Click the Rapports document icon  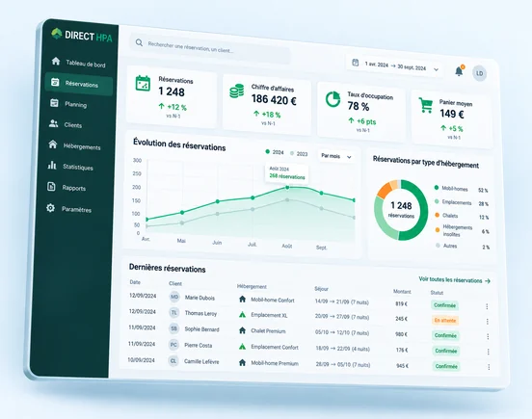coord(51,187)
